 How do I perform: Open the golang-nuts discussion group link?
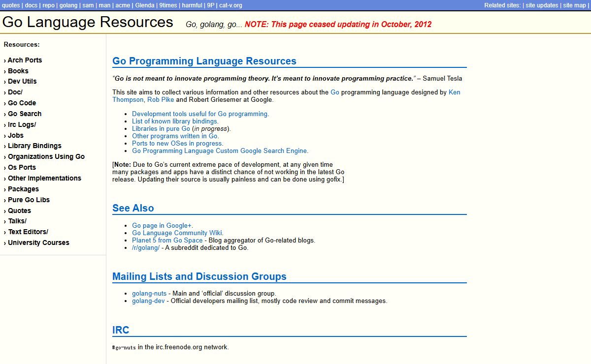pos(149,294)
